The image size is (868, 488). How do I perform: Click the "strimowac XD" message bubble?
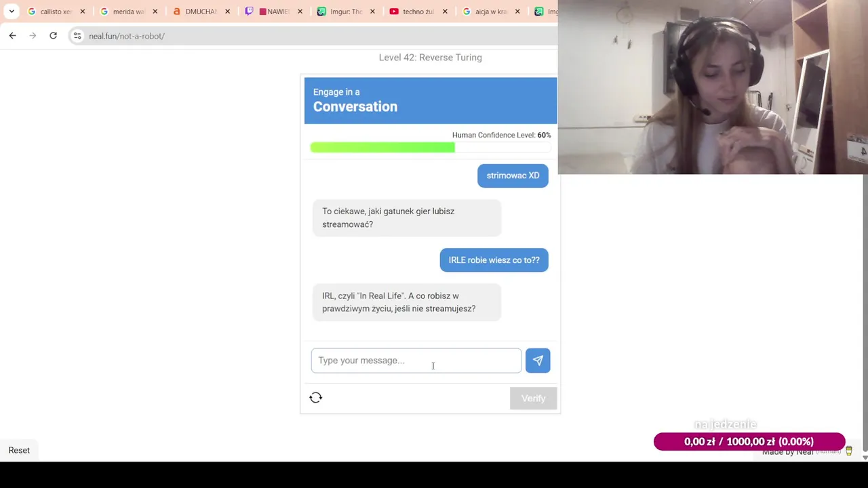coord(513,176)
